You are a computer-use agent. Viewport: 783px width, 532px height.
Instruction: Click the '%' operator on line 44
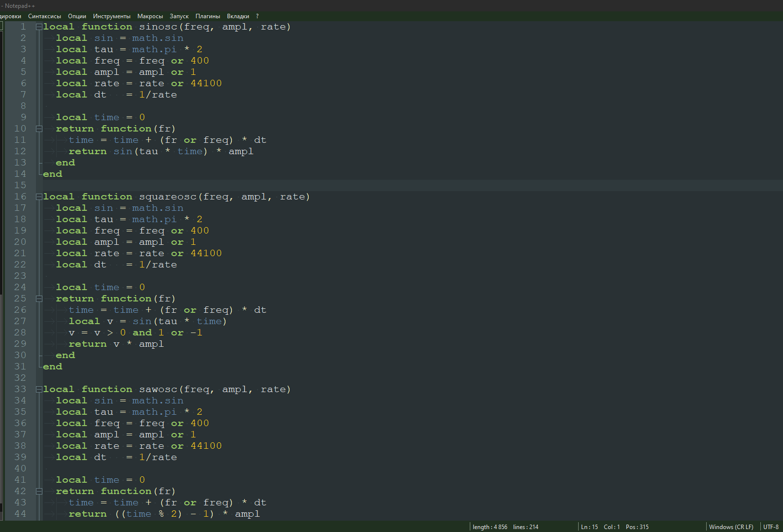point(162,514)
